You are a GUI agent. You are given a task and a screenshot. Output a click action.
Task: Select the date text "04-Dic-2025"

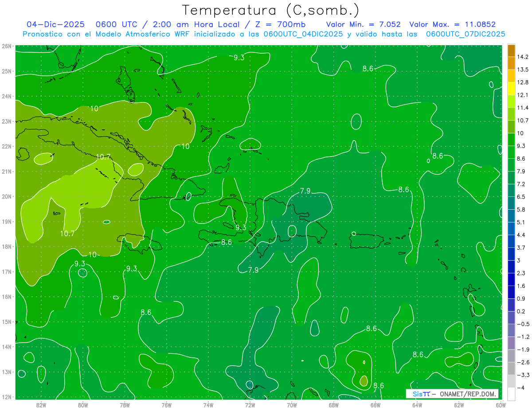pos(57,24)
